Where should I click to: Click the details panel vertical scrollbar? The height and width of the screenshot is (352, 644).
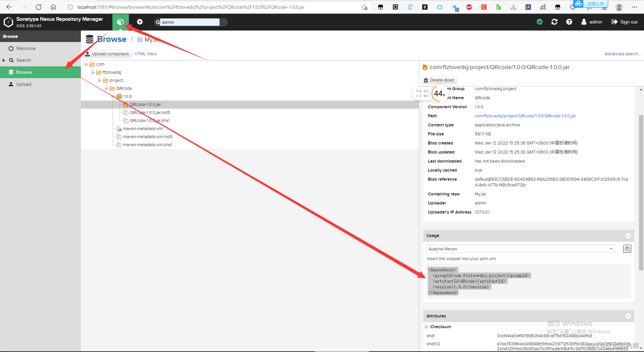tap(641, 193)
